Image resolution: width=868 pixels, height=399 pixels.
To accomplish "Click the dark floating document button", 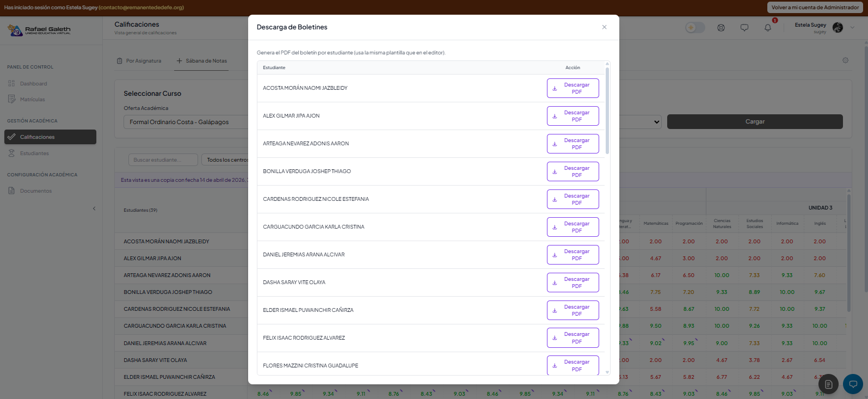I will coord(828,384).
